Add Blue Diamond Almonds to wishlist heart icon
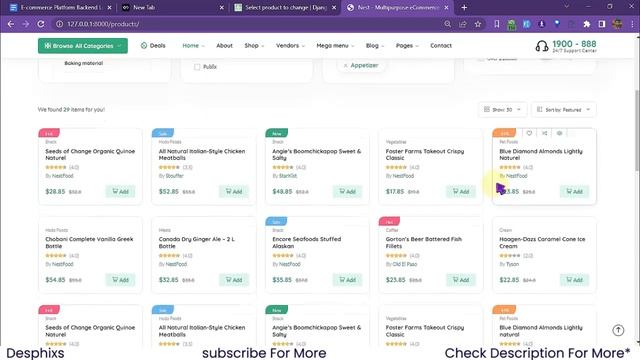Image resolution: width=640 pixels, height=360 pixels. tap(529, 133)
